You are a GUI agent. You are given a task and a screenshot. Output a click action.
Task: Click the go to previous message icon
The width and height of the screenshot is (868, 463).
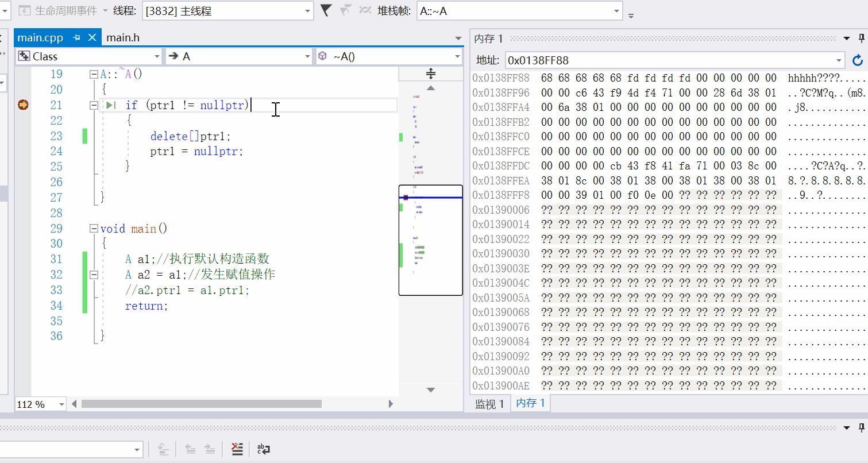[x=190, y=449]
